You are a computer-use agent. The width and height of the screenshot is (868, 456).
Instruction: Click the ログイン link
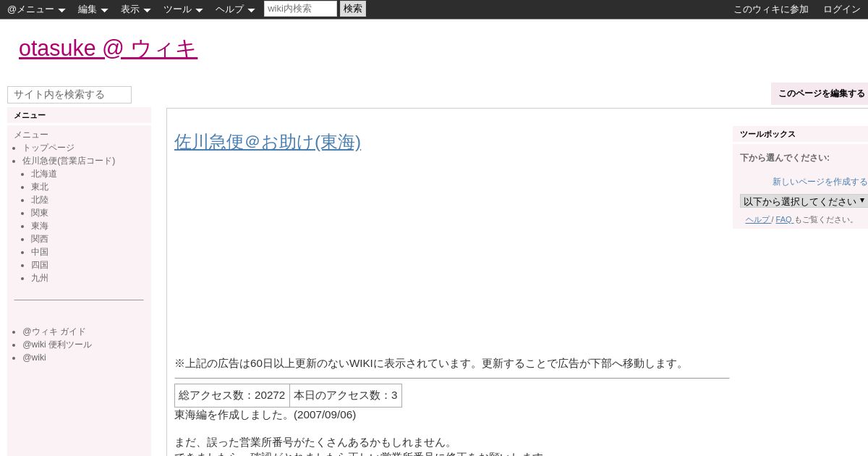[x=842, y=9]
